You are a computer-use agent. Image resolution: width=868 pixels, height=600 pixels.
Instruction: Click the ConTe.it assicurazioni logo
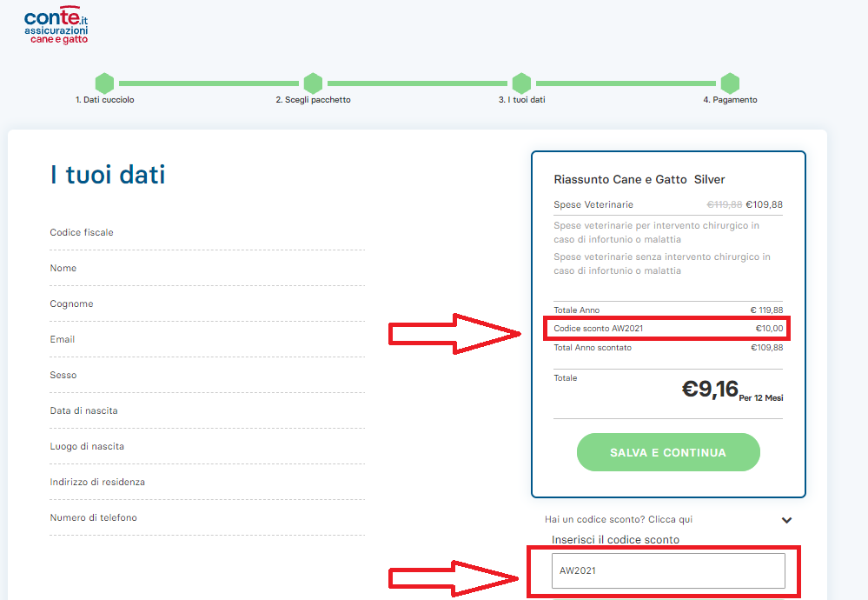click(x=56, y=25)
